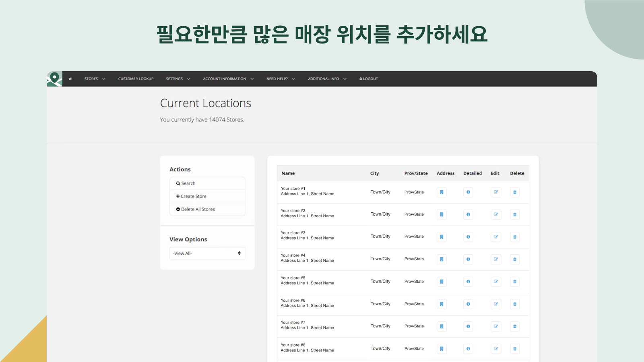Open address icon for Your store #2
This screenshot has width=644, height=362.
(x=442, y=214)
